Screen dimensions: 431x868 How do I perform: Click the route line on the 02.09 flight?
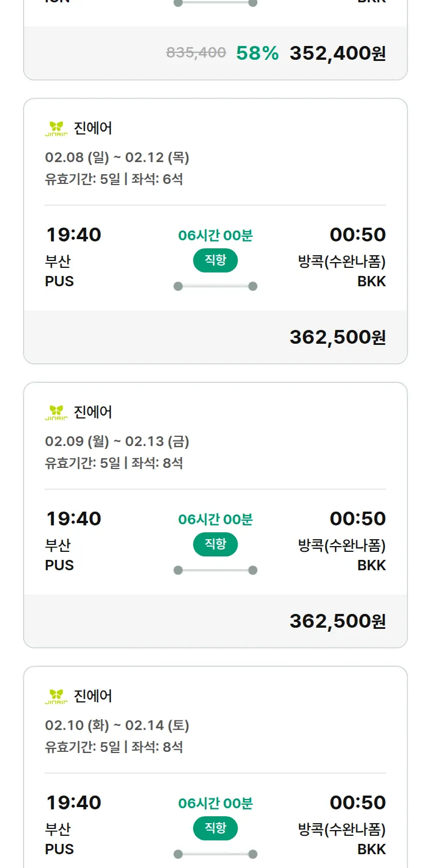coord(215,570)
